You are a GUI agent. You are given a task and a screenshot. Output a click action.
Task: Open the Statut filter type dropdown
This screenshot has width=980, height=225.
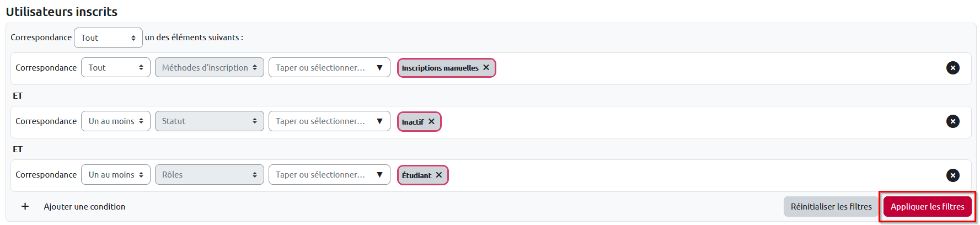tap(209, 121)
